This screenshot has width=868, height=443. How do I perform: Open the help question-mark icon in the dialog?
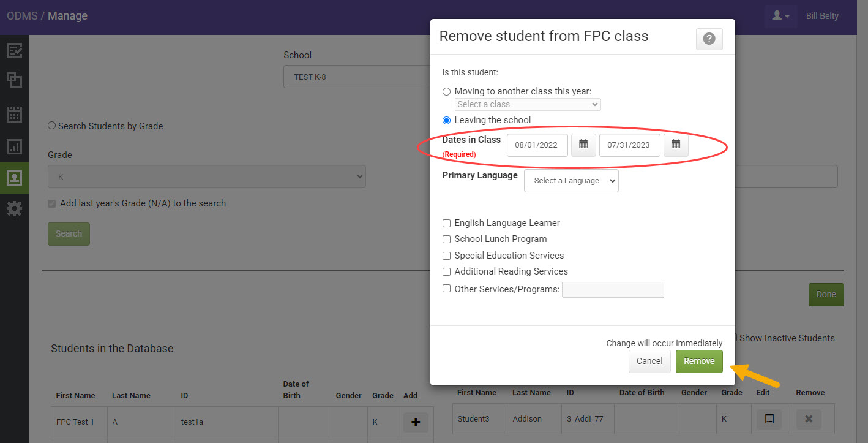(x=709, y=39)
